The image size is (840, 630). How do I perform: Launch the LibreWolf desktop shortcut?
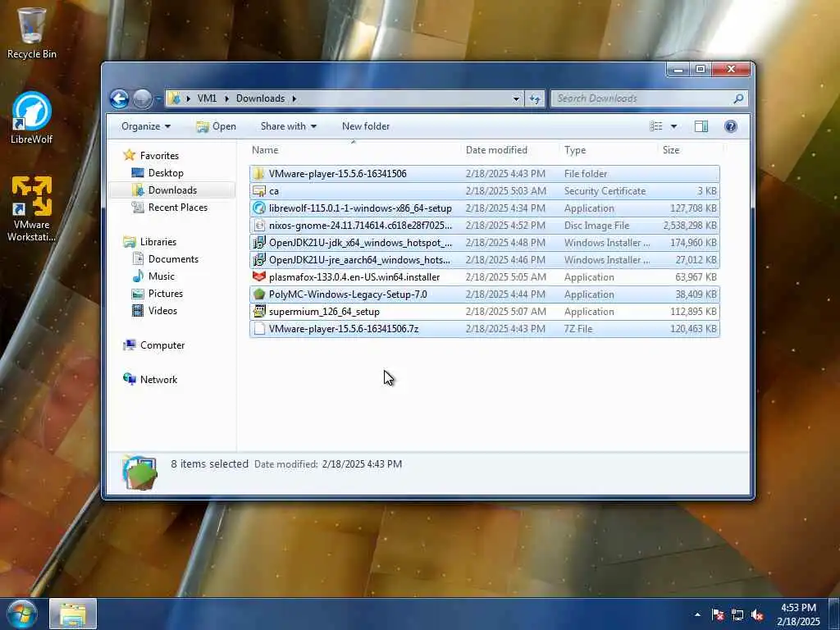coord(32,118)
